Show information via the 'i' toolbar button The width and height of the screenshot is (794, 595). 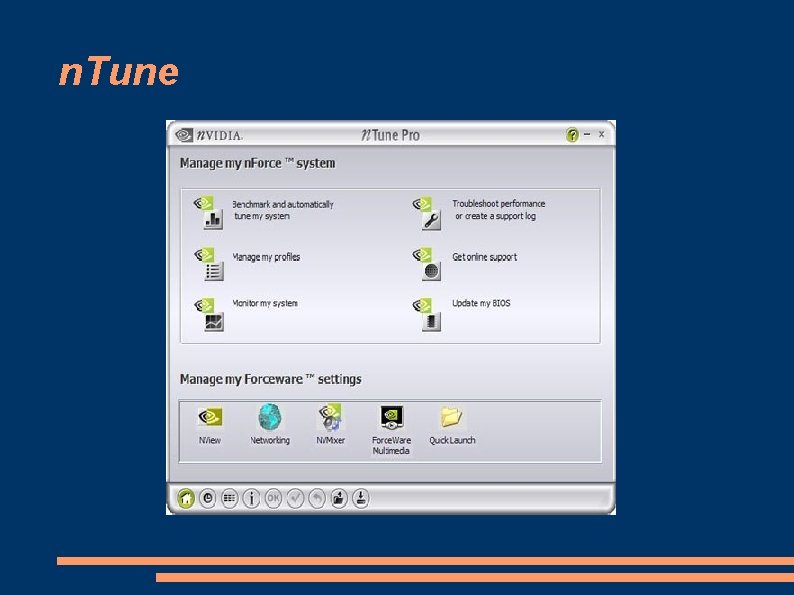[x=251, y=499]
